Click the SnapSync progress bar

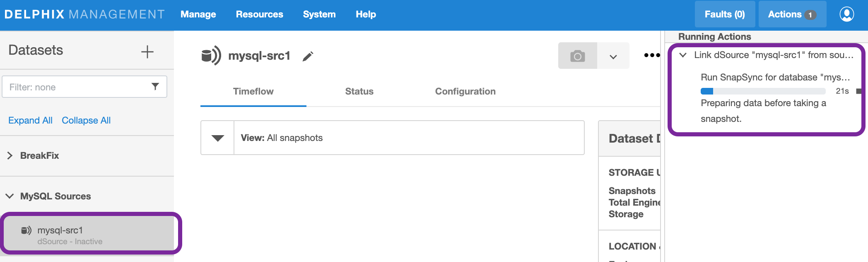pyautogui.click(x=762, y=91)
